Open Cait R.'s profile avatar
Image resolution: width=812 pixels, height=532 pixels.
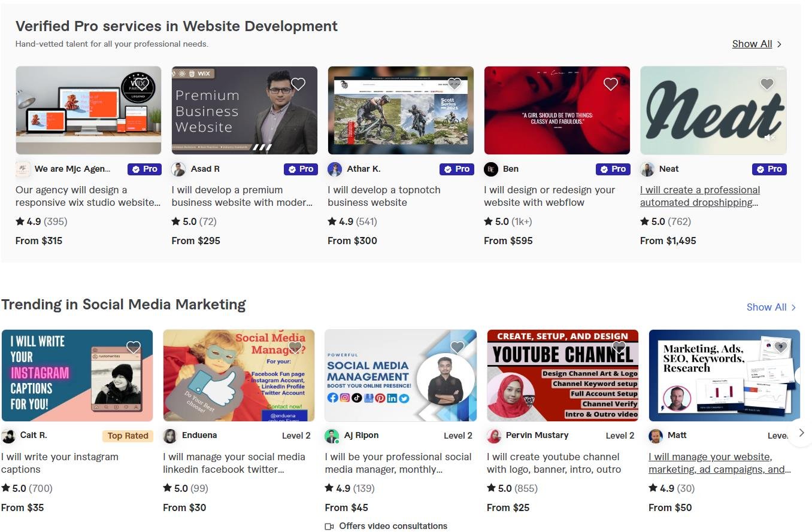point(8,436)
